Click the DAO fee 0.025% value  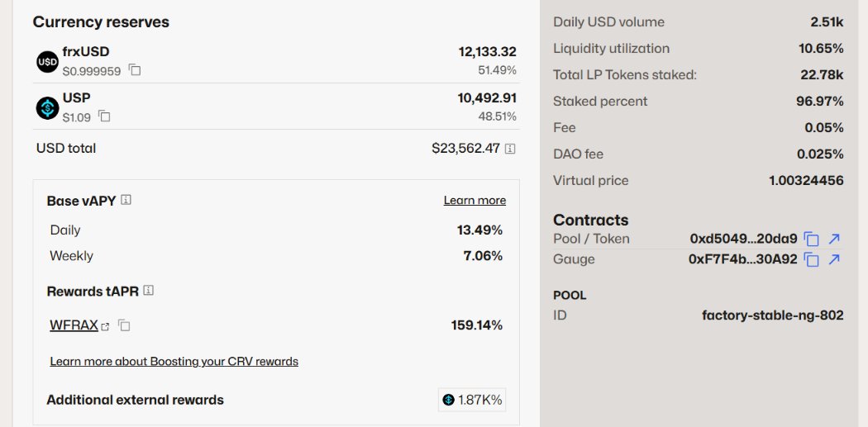tap(820, 154)
